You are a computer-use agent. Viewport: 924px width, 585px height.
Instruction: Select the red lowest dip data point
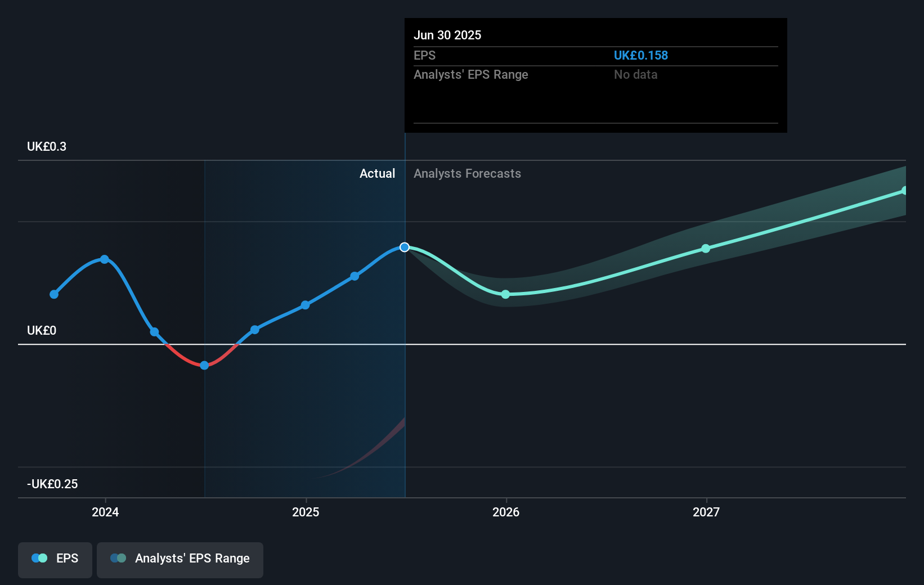pos(204,366)
